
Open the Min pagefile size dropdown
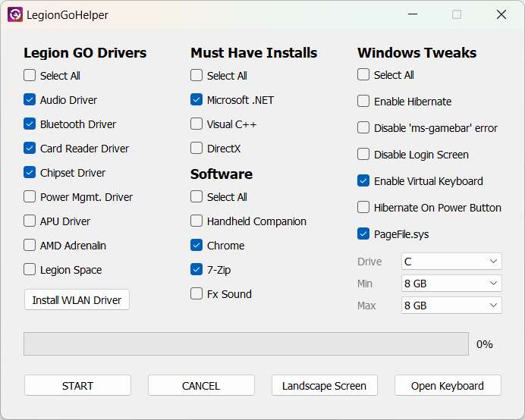451,284
